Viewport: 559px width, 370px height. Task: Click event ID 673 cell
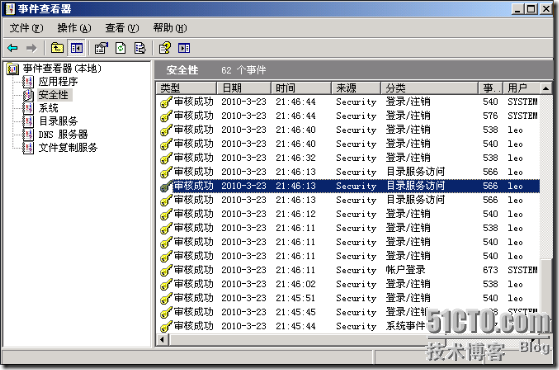[x=491, y=270]
